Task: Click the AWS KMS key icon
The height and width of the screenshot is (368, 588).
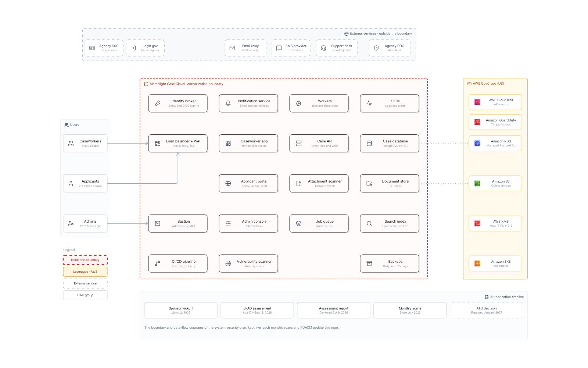Action: pos(477,224)
